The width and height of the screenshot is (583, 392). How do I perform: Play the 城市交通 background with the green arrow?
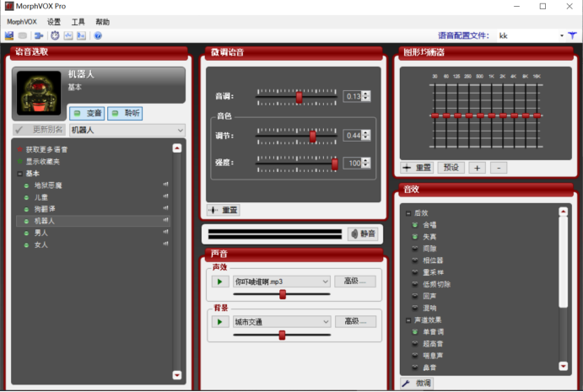219,322
